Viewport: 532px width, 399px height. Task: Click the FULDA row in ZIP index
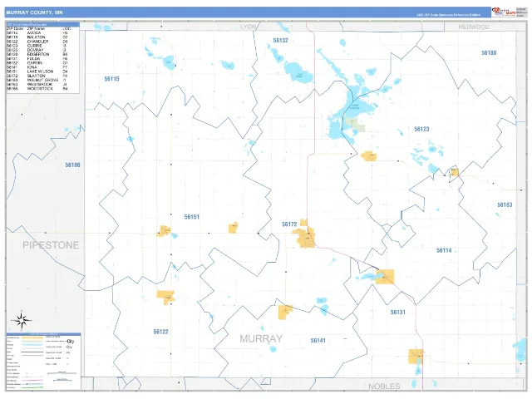coord(37,59)
